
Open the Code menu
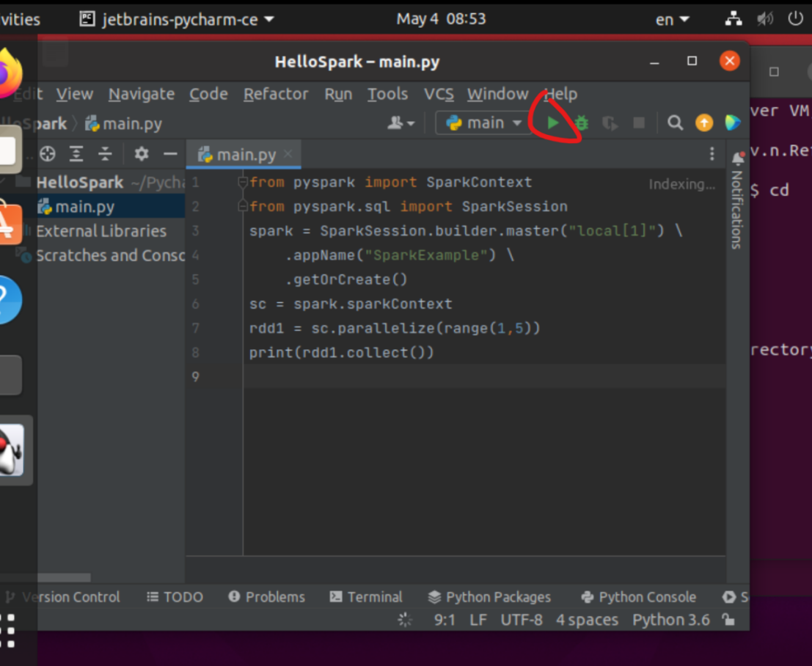pyautogui.click(x=208, y=94)
